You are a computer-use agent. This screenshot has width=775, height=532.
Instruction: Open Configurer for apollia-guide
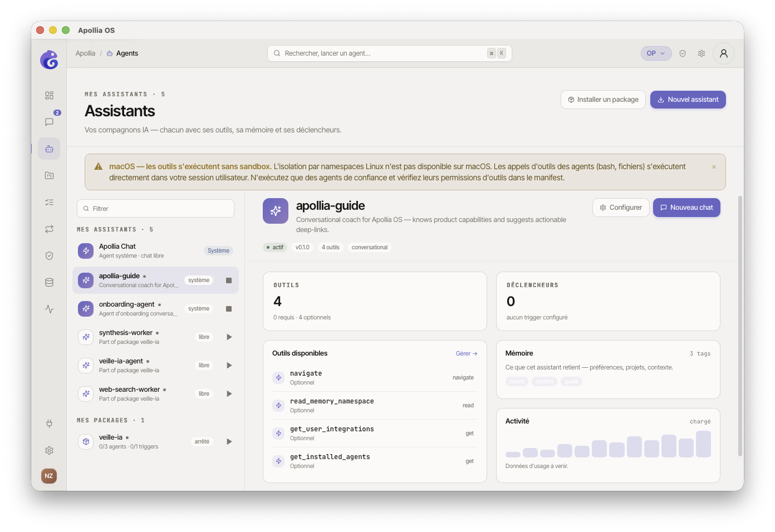[621, 208]
